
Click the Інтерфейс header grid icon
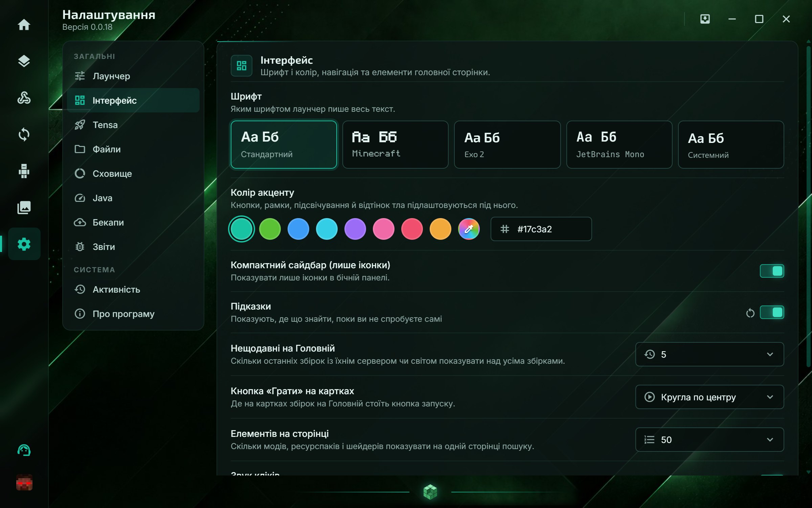point(242,66)
